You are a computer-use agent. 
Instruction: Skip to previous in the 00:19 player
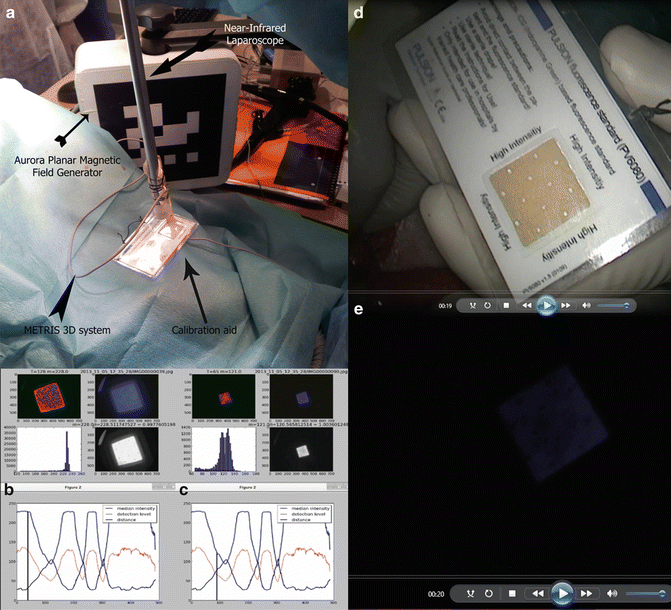(526, 305)
